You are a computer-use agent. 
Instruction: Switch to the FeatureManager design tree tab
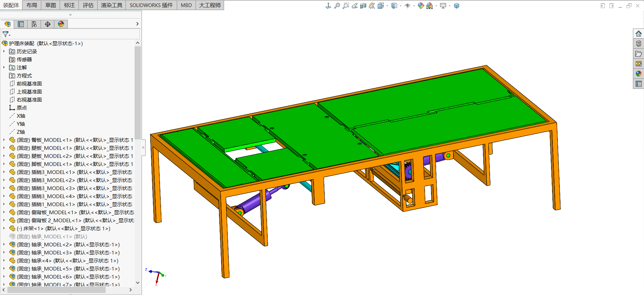7,24
